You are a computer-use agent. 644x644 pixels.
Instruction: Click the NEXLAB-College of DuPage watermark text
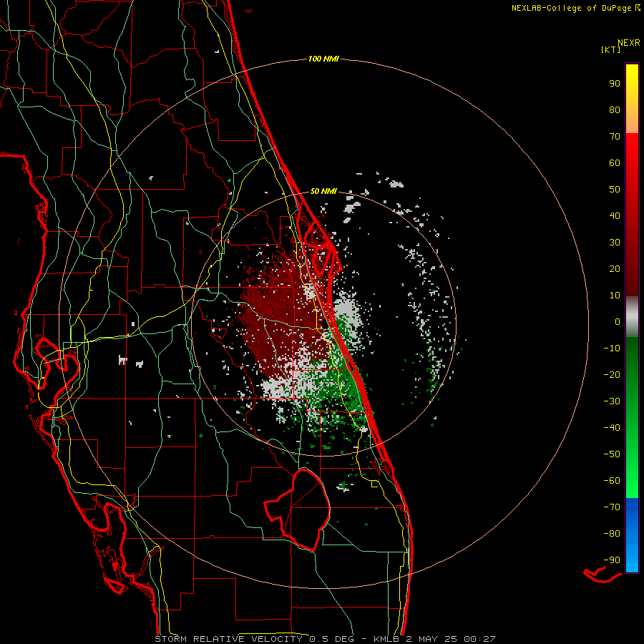coord(575,8)
